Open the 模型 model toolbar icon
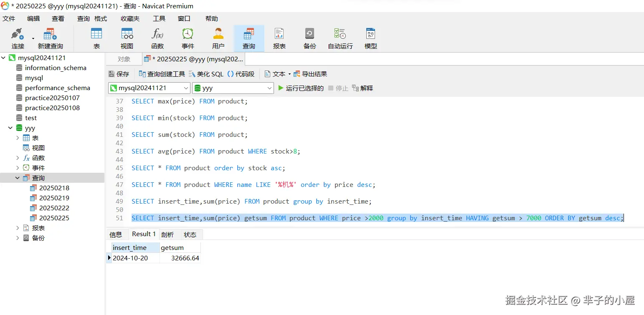The image size is (644, 315). pos(371,38)
